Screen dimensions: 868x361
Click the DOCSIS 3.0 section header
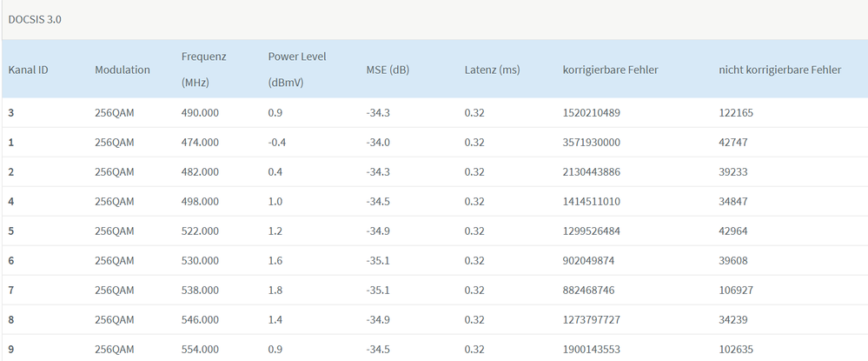pyautogui.click(x=35, y=19)
